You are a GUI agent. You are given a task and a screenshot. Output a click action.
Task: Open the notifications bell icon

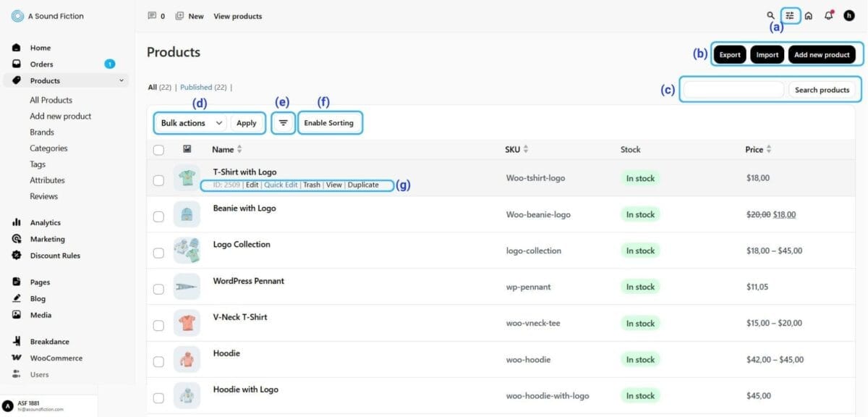pyautogui.click(x=829, y=15)
